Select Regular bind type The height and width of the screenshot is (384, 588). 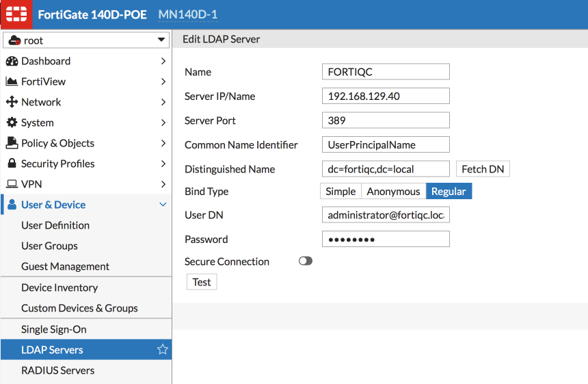pyautogui.click(x=449, y=191)
